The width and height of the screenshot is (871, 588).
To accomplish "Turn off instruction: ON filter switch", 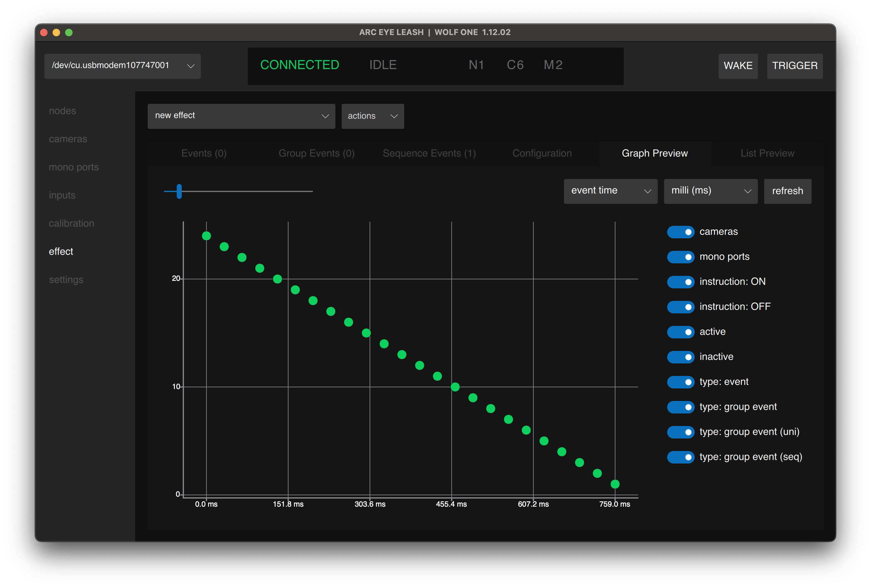I will (x=680, y=282).
